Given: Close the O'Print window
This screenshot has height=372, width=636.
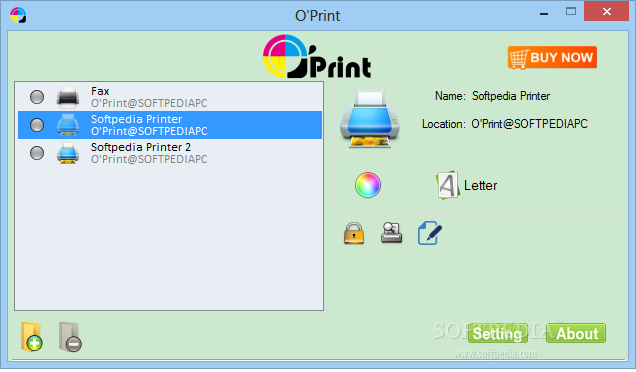Looking at the screenshot, I should 606,11.
